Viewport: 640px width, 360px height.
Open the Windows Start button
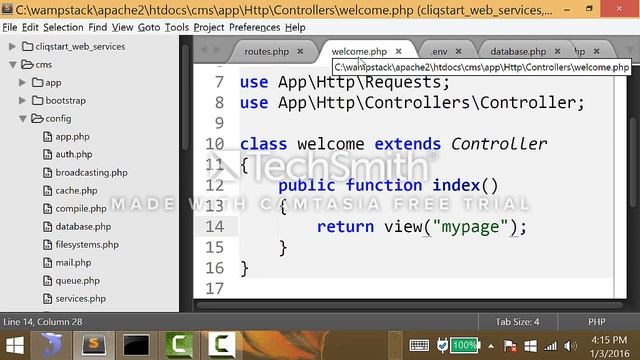click(15, 346)
